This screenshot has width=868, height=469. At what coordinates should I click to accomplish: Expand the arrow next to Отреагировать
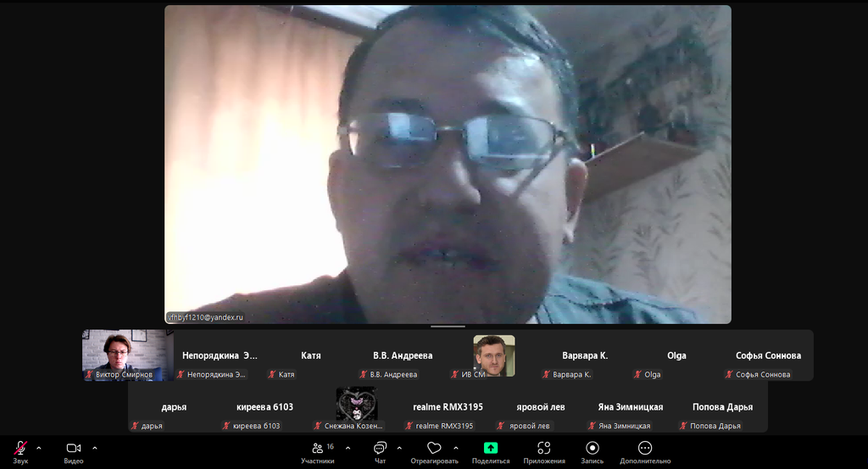pos(456,448)
